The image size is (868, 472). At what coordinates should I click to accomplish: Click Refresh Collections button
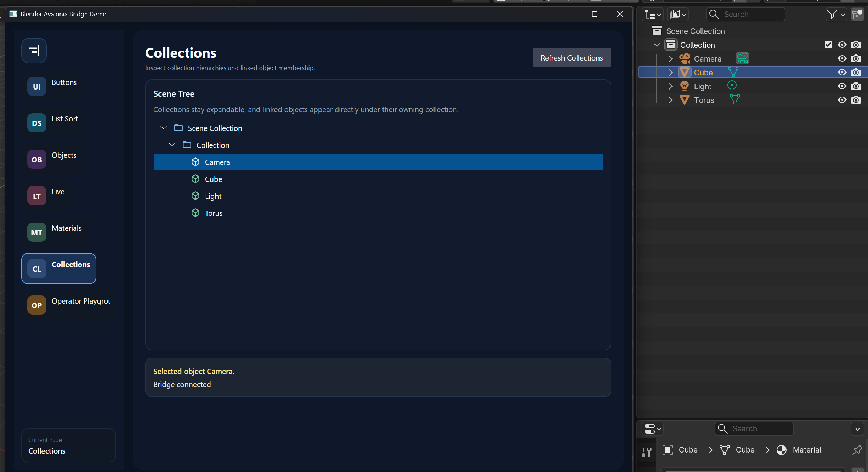[572, 57]
